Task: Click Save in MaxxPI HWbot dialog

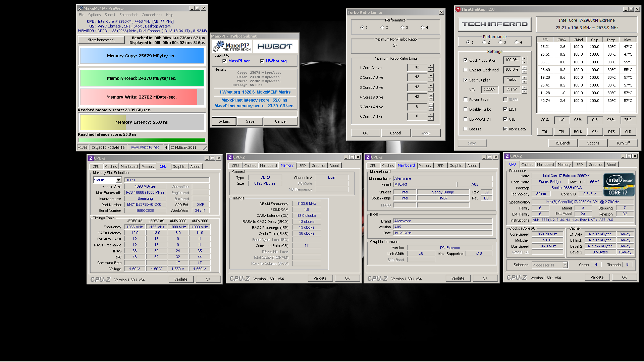Action: click(250, 121)
